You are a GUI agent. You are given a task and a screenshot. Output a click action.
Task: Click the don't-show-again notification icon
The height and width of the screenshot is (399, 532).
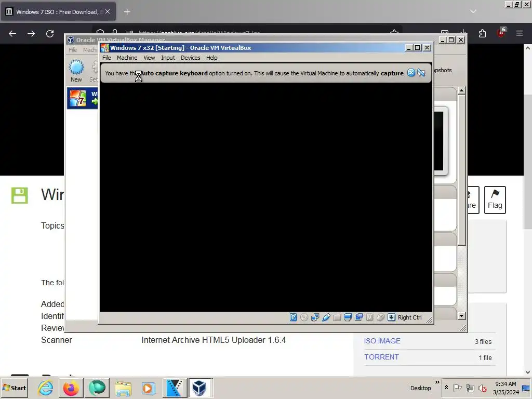pos(421,73)
